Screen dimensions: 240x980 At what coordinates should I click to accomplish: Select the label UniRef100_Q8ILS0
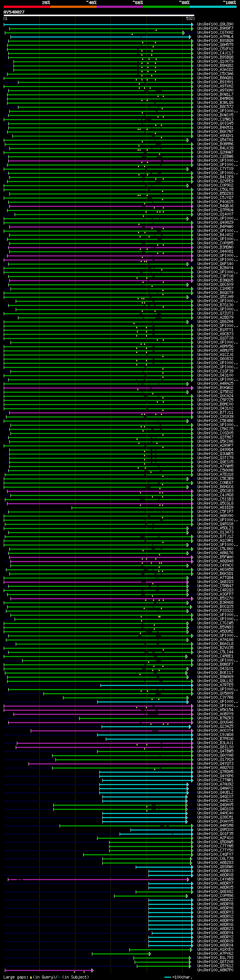pos(215,747)
